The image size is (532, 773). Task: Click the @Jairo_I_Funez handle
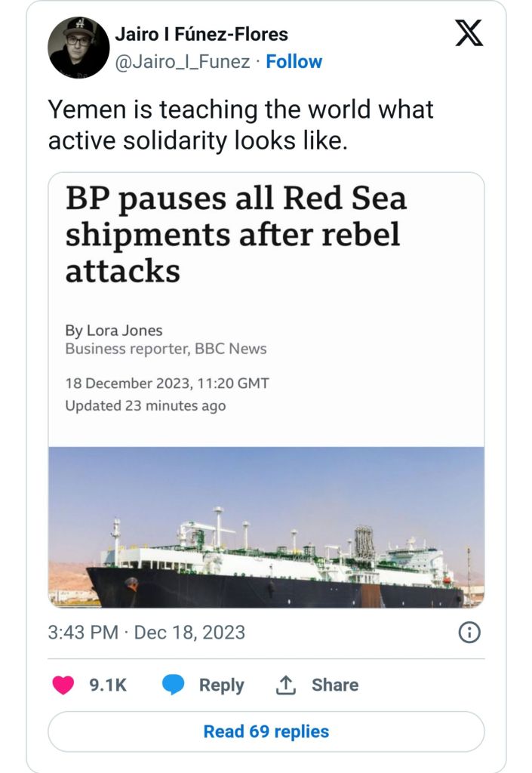point(182,62)
